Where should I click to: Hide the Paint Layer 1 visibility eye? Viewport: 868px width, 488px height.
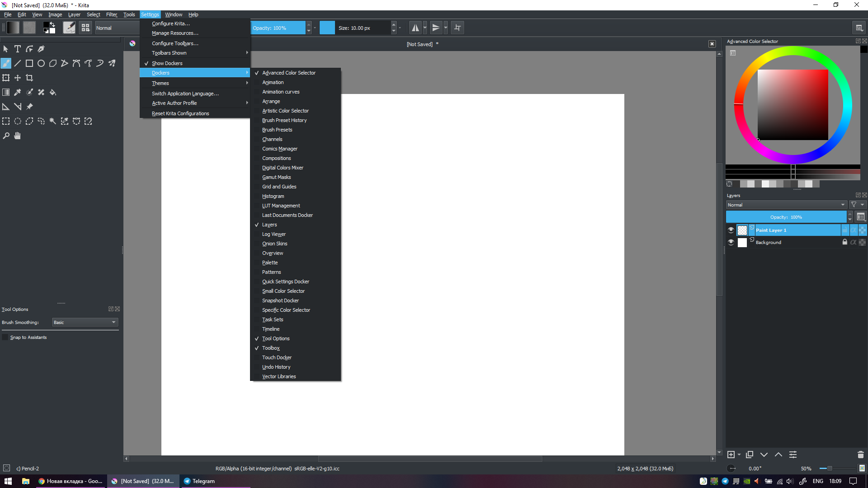coord(731,230)
